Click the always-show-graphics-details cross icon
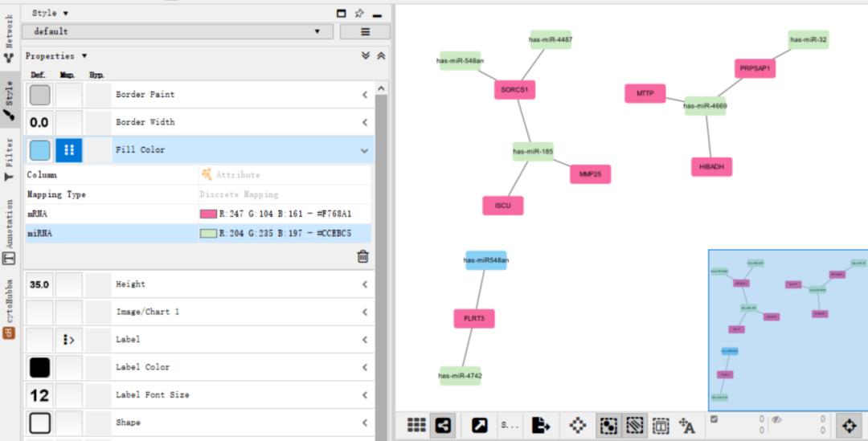The image size is (868, 441). 577,425
